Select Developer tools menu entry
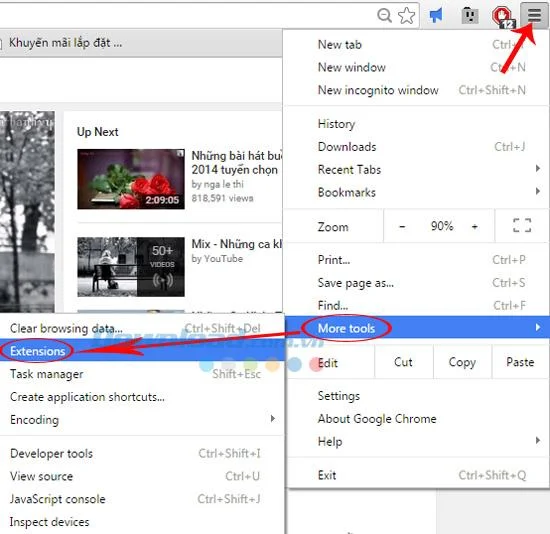Screen dimensions: 550x534 141,453
